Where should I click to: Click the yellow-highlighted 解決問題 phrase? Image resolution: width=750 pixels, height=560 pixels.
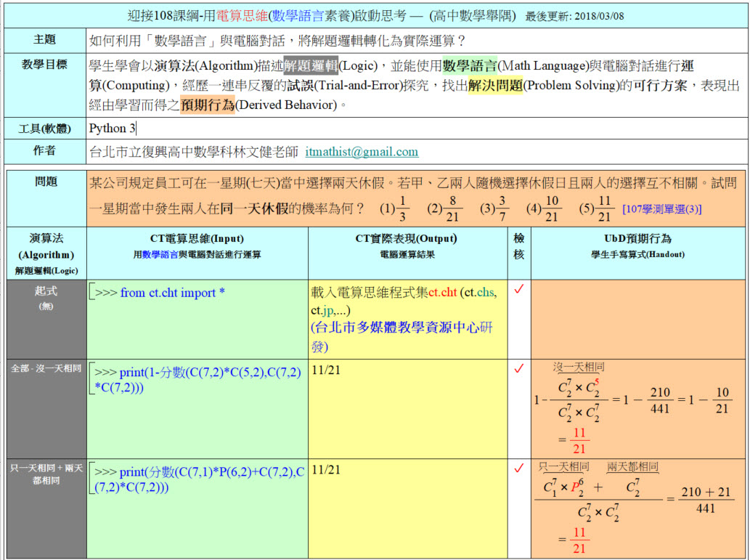click(x=496, y=85)
